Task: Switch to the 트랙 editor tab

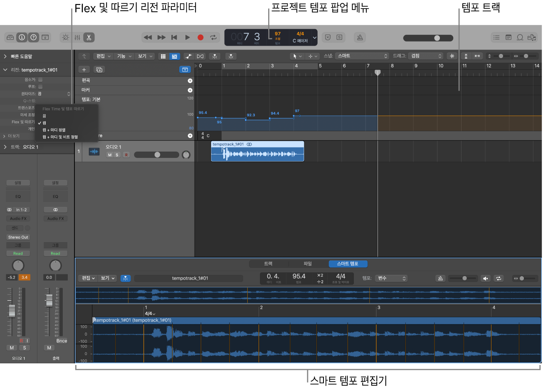Action: [x=268, y=264]
